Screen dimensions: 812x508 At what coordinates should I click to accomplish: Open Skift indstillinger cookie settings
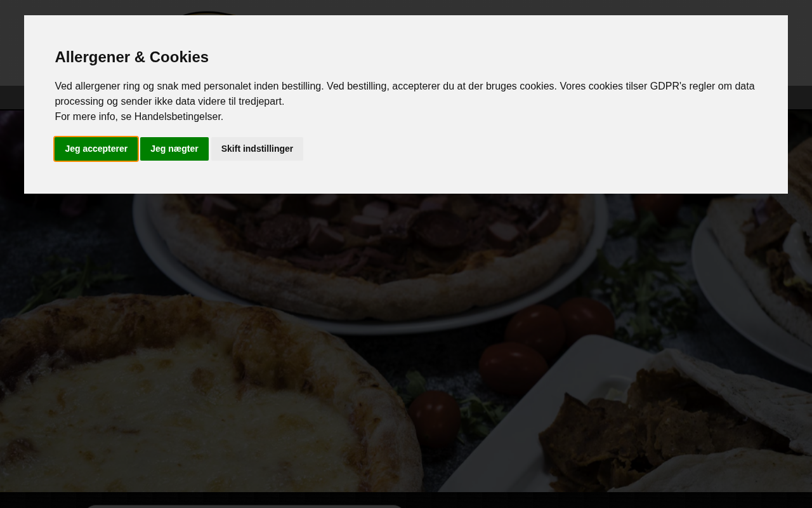click(257, 149)
